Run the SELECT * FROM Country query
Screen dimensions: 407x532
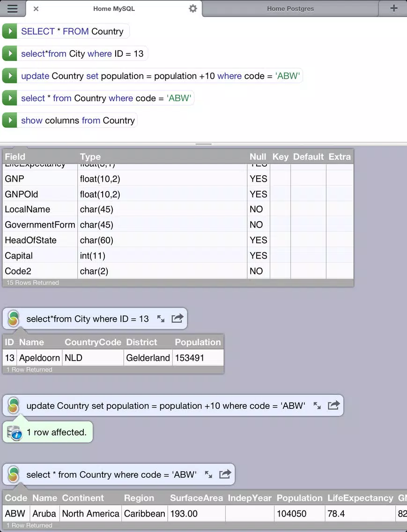(9, 31)
